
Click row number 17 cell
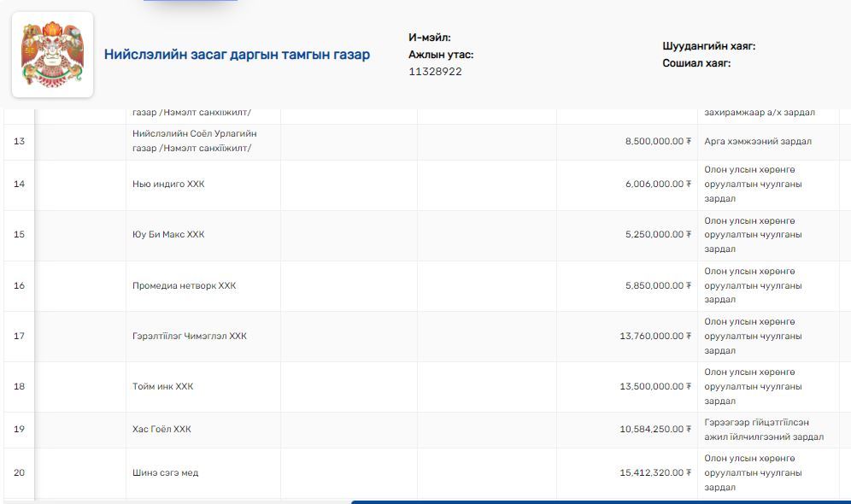(19, 336)
